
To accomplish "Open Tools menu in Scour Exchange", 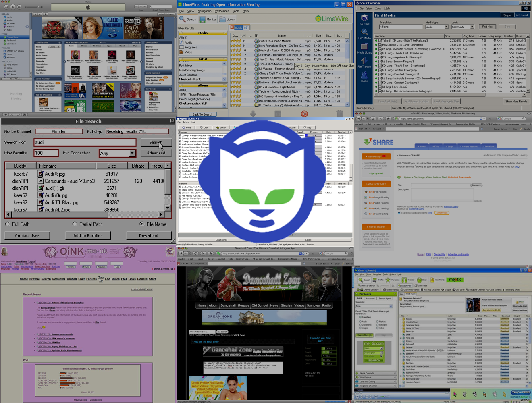I will 378,8.
